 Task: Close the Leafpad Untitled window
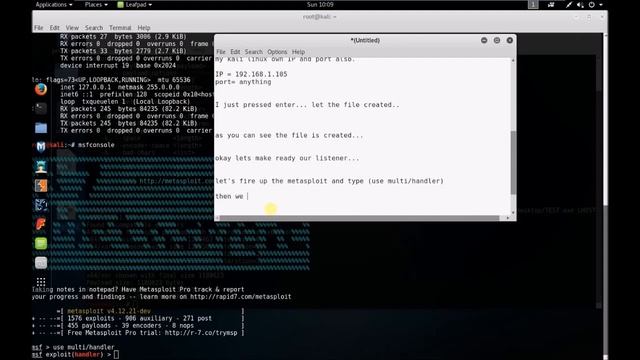pos(510,40)
